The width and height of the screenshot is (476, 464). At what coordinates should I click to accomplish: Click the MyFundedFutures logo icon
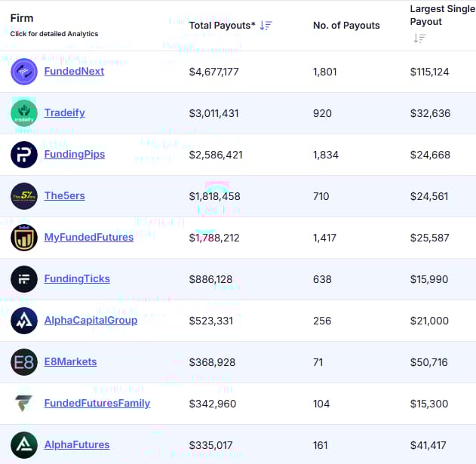pos(24,238)
